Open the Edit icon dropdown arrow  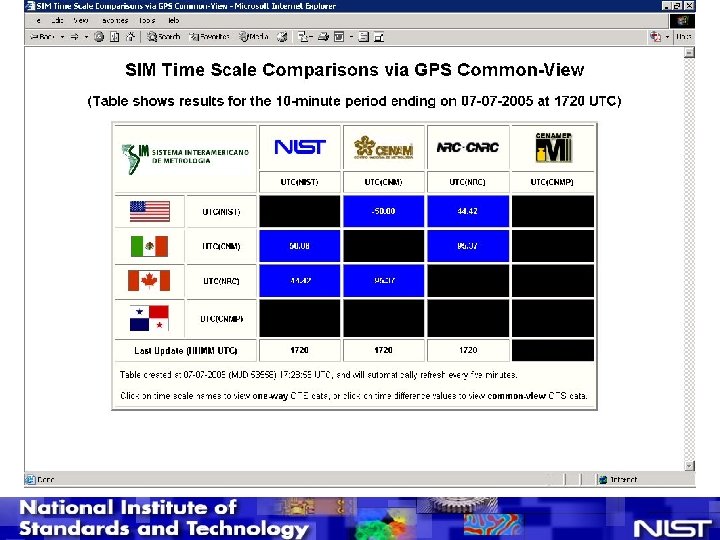(351, 37)
